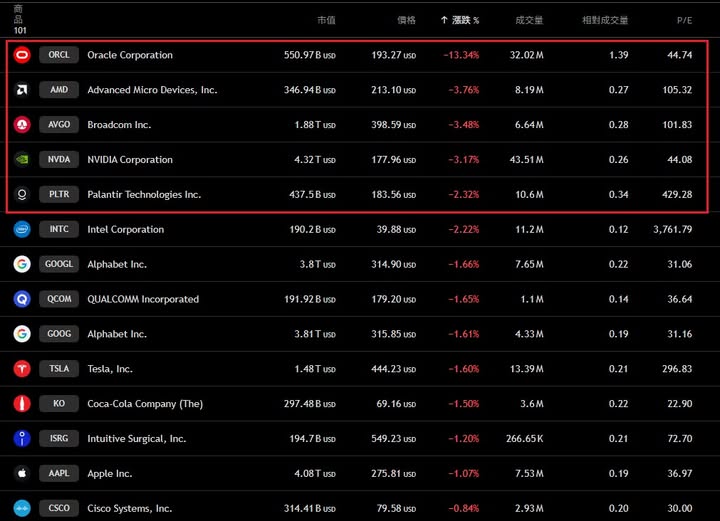Image resolution: width=720 pixels, height=521 pixels.
Task: Click the 成交量 column header
Action: [x=529, y=20]
